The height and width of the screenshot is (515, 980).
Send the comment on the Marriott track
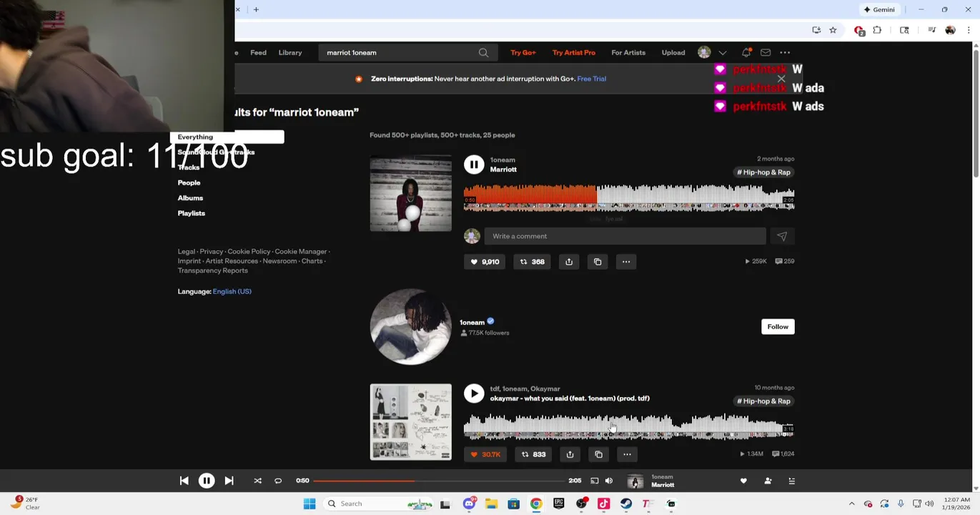pos(782,236)
